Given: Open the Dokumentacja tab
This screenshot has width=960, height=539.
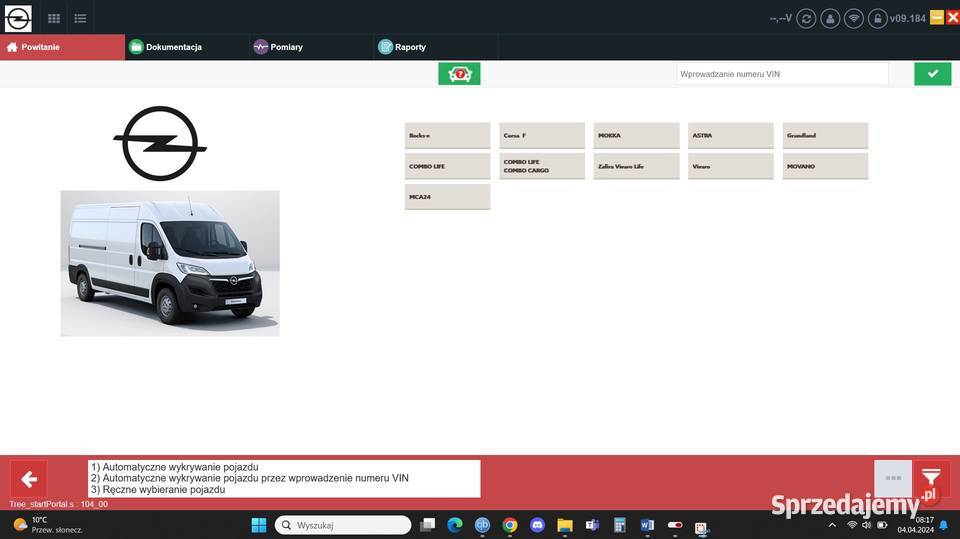Looking at the screenshot, I should tap(187, 47).
